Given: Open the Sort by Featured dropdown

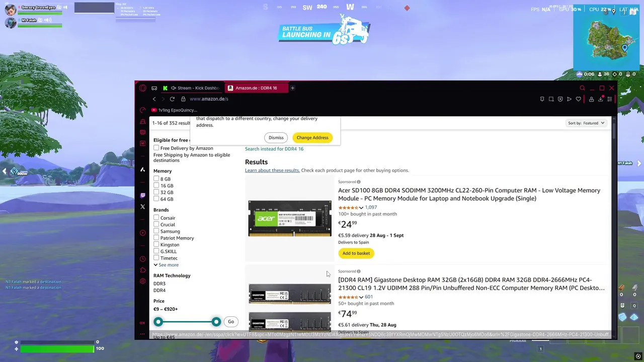Looking at the screenshot, I should 586,123.
